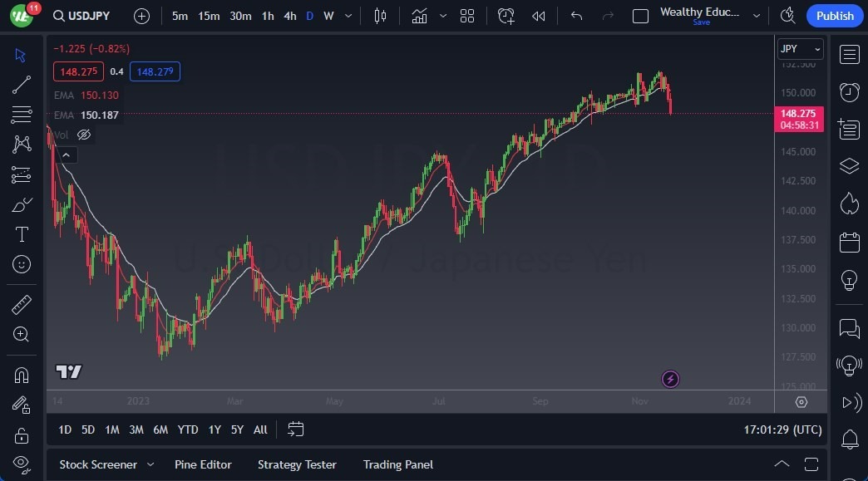Select the XABCD pattern tool
Viewport: 868px width, 481px height.
(x=21, y=145)
